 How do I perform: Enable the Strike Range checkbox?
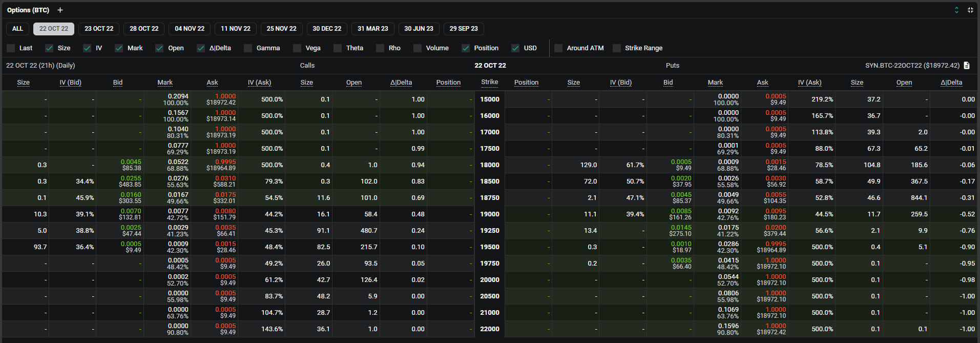pyautogui.click(x=617, y=48)
